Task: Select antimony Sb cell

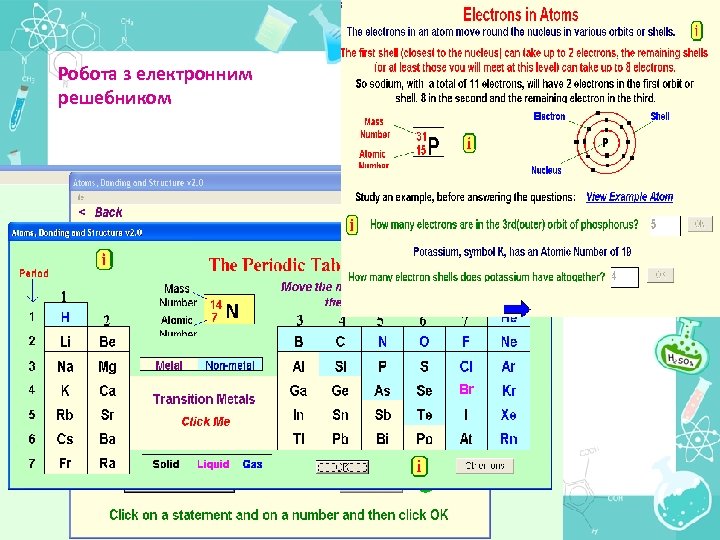Action: 382,415
